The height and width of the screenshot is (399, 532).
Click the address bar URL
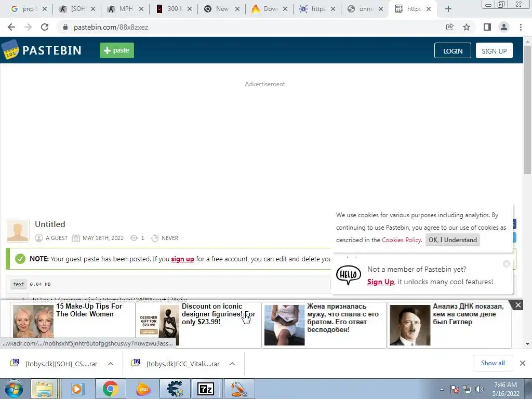pyautogui.click(x=111, y=27)
